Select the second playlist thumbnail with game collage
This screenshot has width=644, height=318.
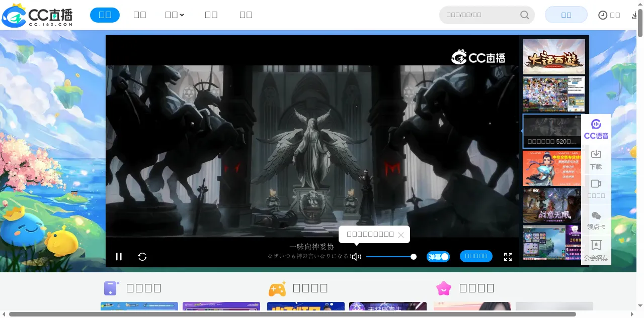point(554,94)
